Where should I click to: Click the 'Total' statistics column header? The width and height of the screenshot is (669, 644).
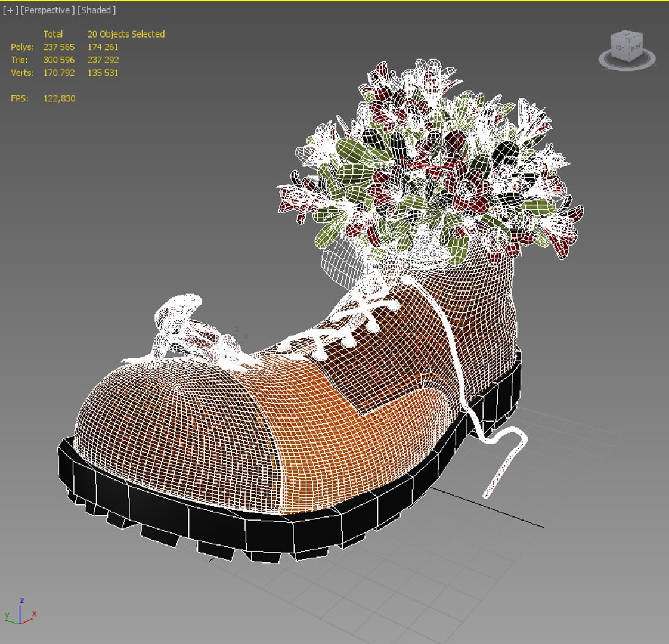click(x=53, y=34)
